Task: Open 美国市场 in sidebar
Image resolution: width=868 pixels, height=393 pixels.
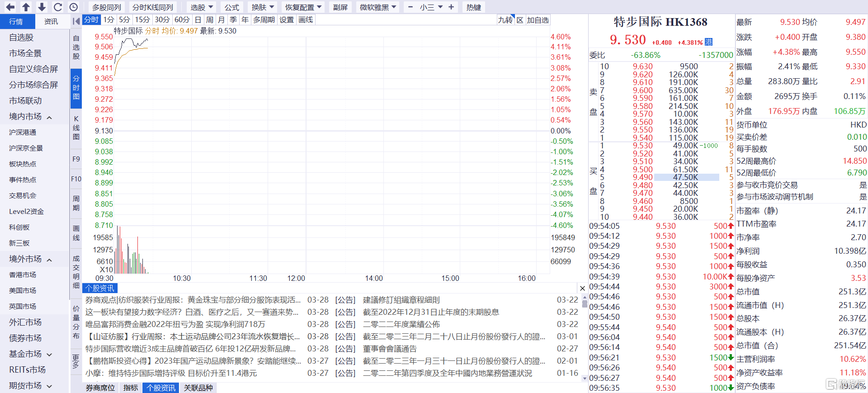Action: [23, 291]
